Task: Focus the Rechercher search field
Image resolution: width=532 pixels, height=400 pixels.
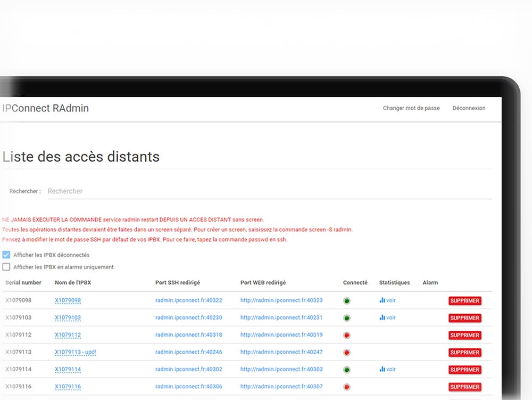Action: click(x=269, y=191)
